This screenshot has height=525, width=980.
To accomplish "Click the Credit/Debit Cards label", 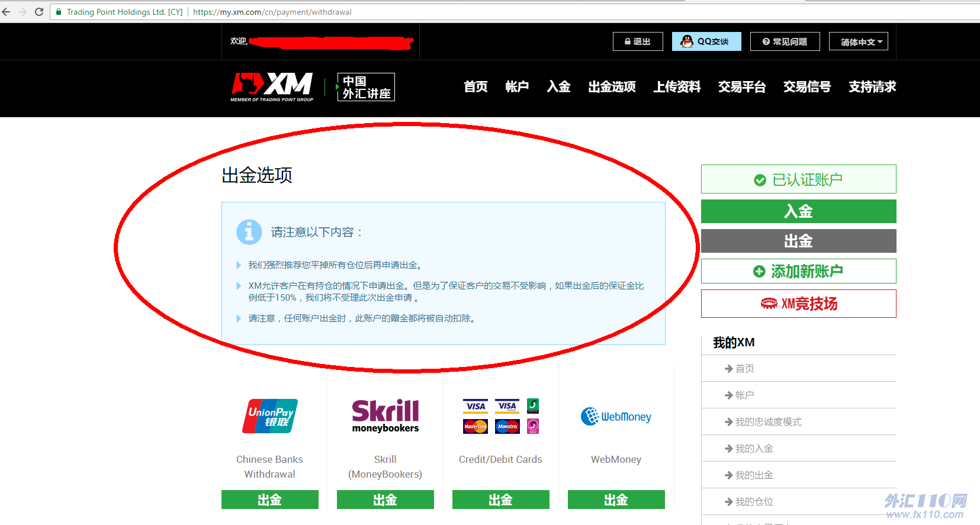I will coord(501,459).
